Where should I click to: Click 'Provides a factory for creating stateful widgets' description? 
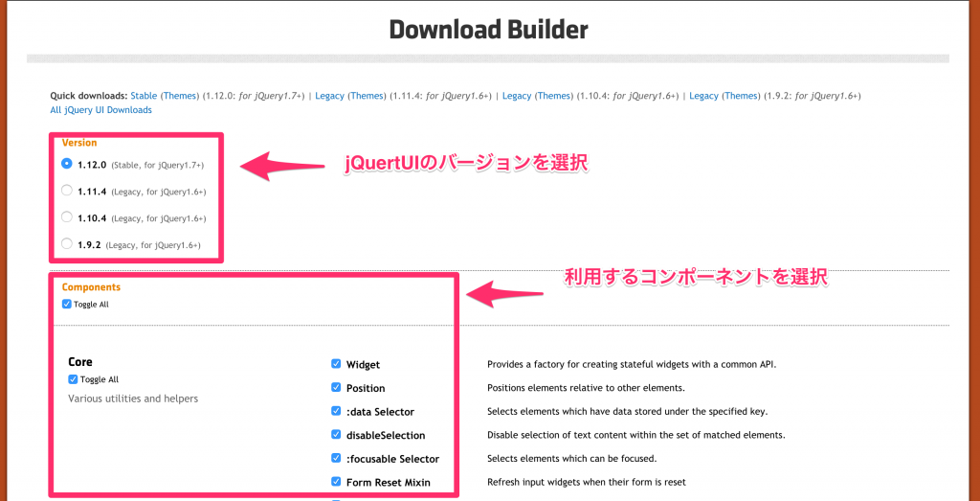632,364
